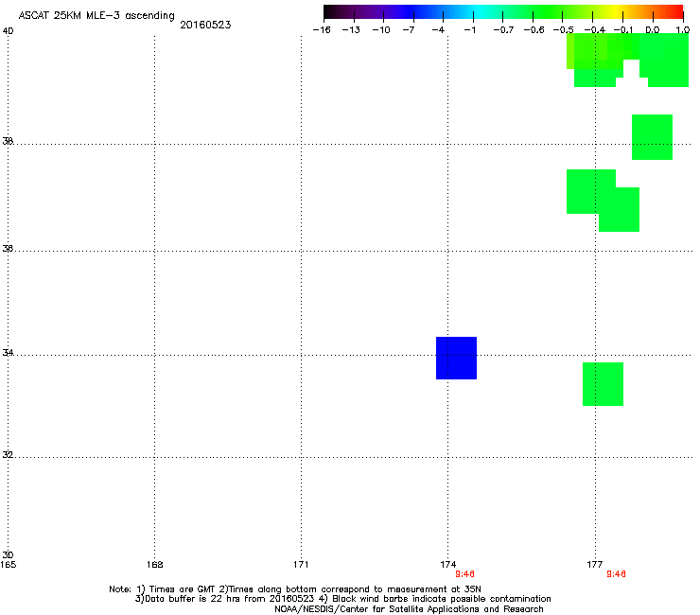Click the green data square on the 38 latitude line

click(653, 137)
